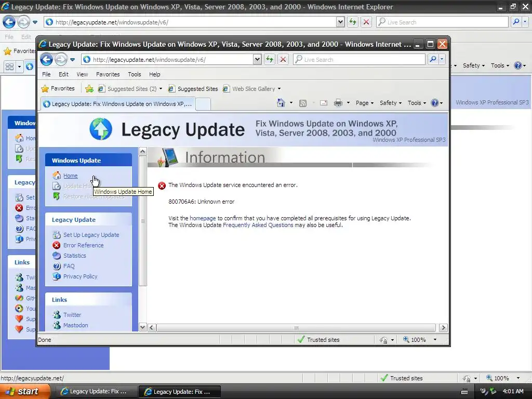Click keyboard icon in system tray
Image resolution: width=532 pixels, height=399 pixels.
tap(465, 392)
